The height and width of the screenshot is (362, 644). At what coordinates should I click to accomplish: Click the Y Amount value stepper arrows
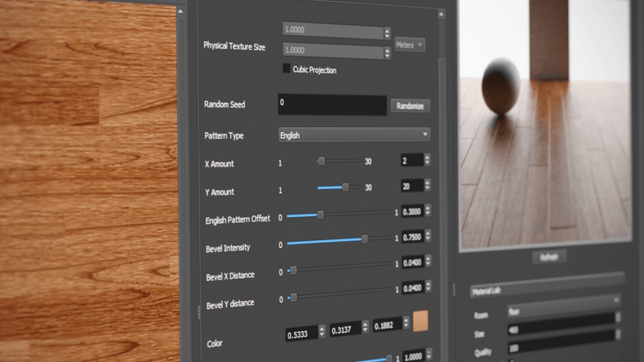click(428, 184)
